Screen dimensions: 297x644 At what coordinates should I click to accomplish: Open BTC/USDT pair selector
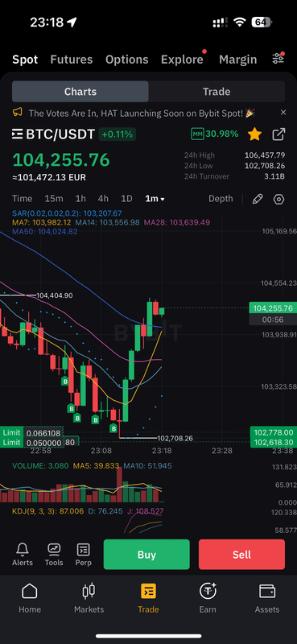pyautogui.click(x=53, y=134)
